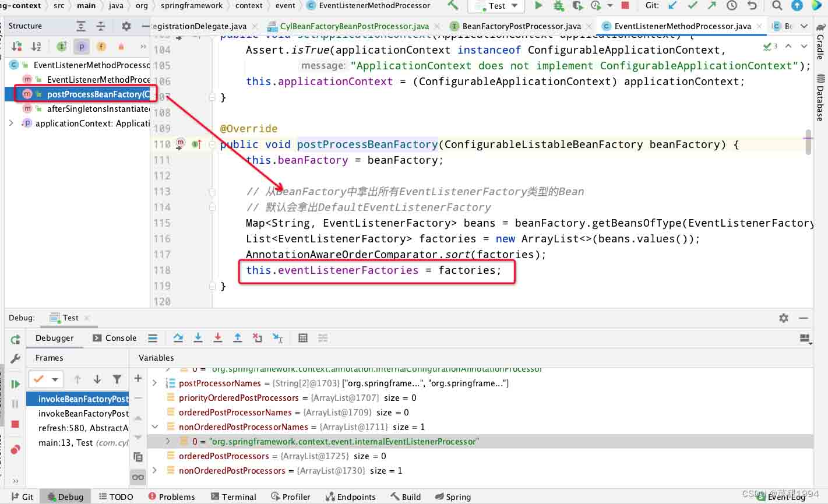Rollback changes with Git undo icon
Viewport: 828px width, 504px height.
click(752, 5)
